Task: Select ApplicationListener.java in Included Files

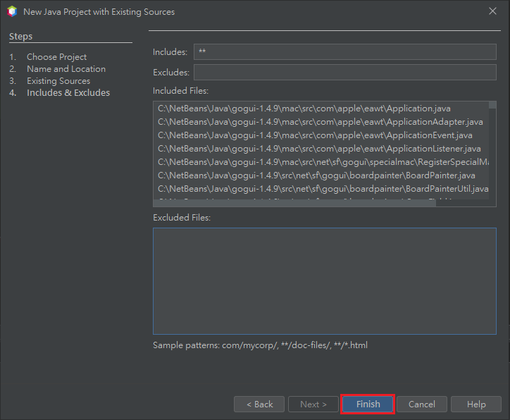Action: point(321,149)
